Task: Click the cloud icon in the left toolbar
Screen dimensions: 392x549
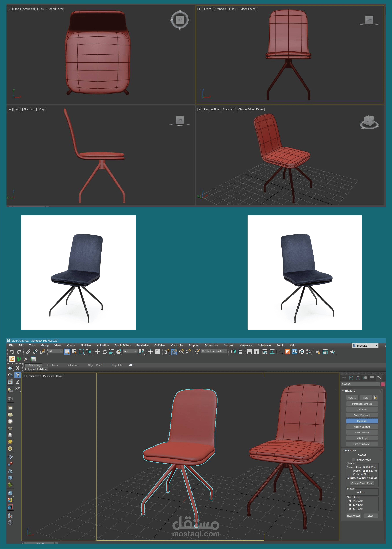Action: pos(10,375)
